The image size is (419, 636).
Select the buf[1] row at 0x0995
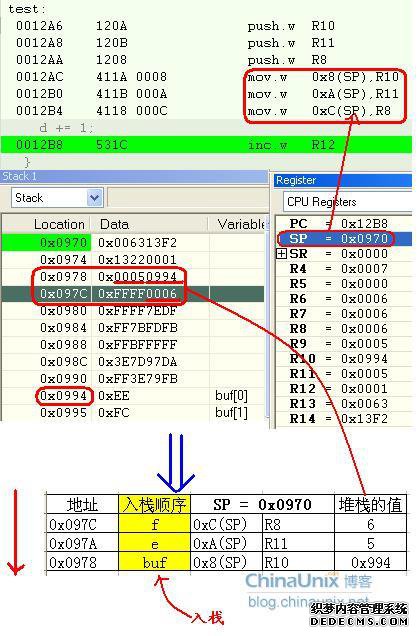[133, 413]
